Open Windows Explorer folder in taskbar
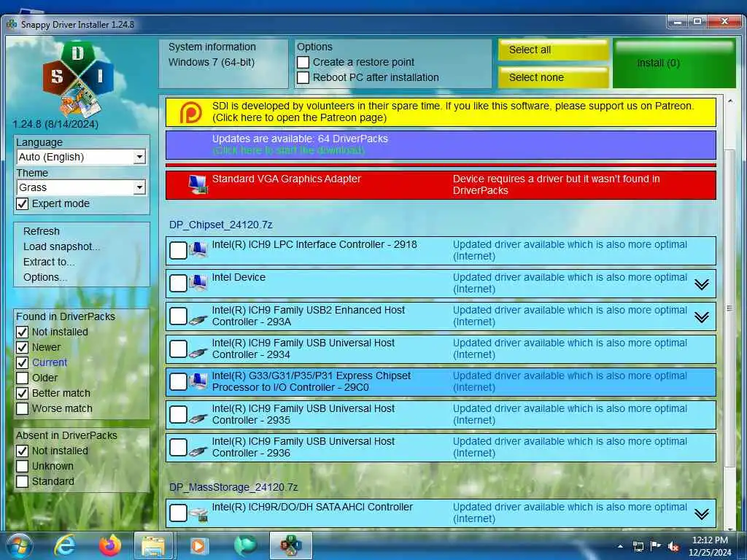 pyautogui.click(x=153, y=545)
